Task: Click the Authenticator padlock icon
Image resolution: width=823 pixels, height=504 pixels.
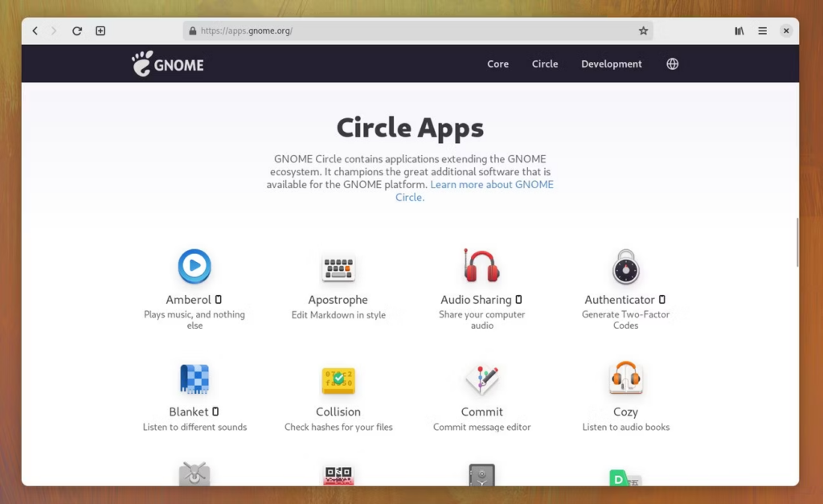Action: pyautogui.click(x=625, y=267)
